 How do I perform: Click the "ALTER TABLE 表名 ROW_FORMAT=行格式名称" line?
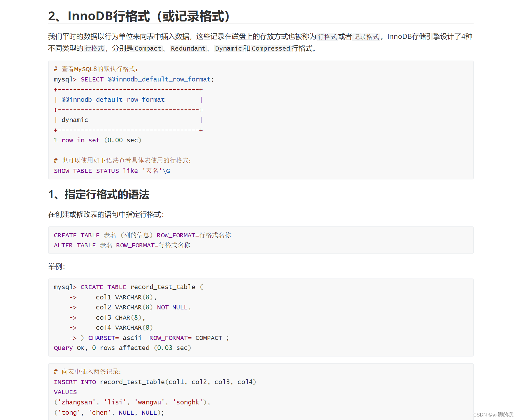click(122, 245)
